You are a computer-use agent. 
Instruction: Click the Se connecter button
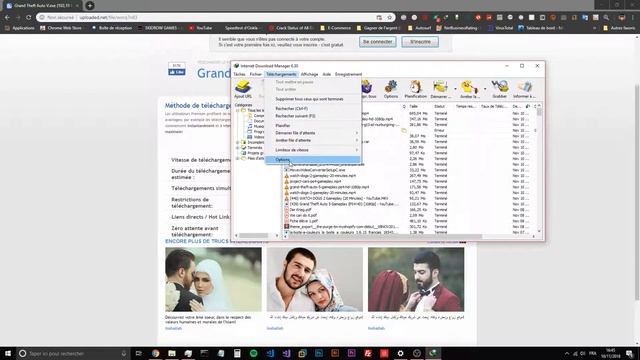coord(378,42)
